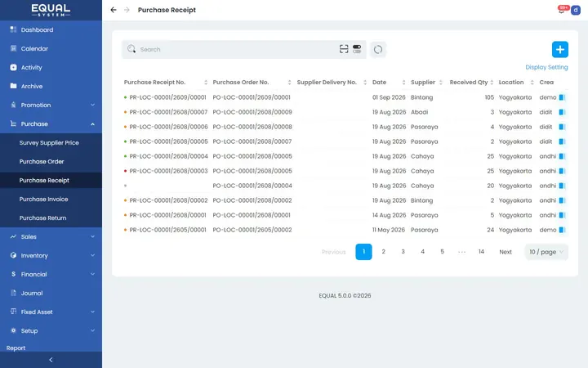
Task: Sort by Purchase Receipt No. column
Action: click(x=206, y=83)
